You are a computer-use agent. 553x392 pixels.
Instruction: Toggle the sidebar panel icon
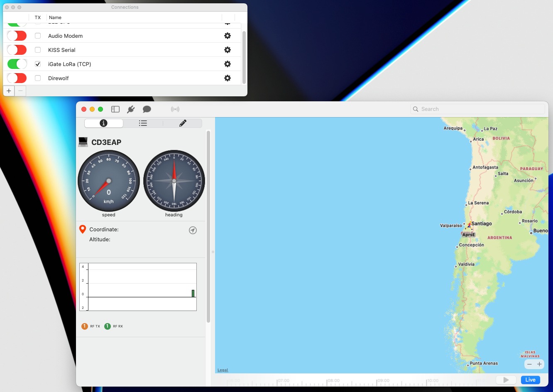(x=115, y=109)
